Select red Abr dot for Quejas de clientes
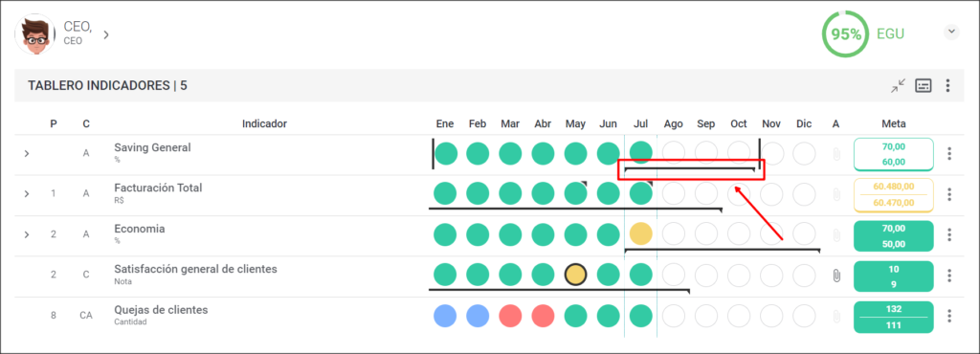980x354 pixels. [543, 316]
